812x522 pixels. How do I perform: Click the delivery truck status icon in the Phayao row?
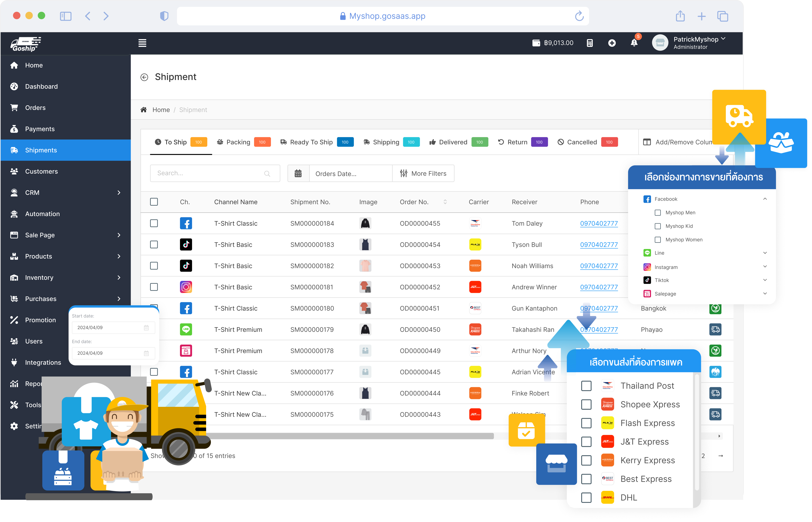[715, 329]
